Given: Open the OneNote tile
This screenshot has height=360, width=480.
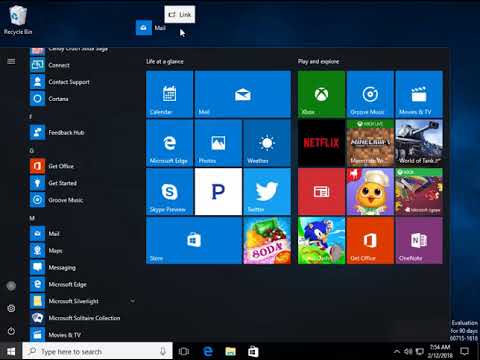Looking at the screenshot, I should point(419,241).
